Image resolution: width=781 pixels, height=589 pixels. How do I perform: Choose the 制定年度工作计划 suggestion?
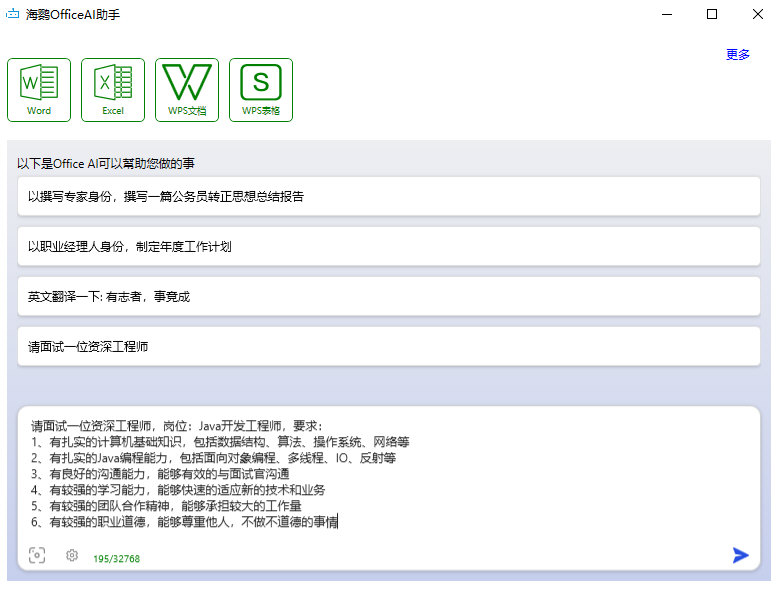click(389, 246)
